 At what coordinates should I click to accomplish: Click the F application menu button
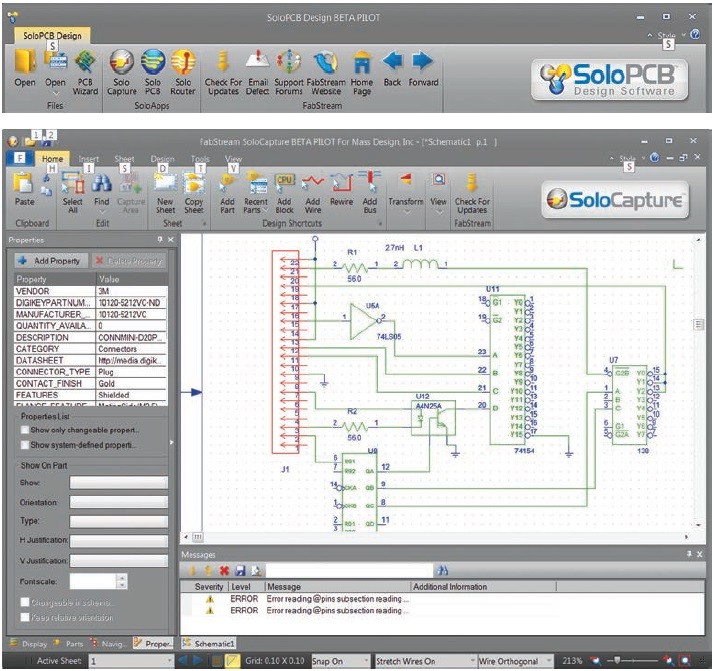[x=20, y=158]
